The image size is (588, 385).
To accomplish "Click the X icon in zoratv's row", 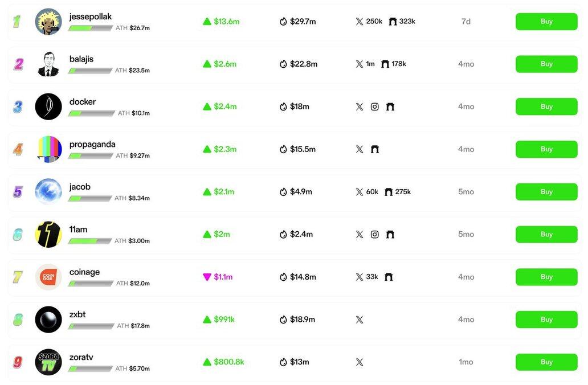I will (359, 362).
